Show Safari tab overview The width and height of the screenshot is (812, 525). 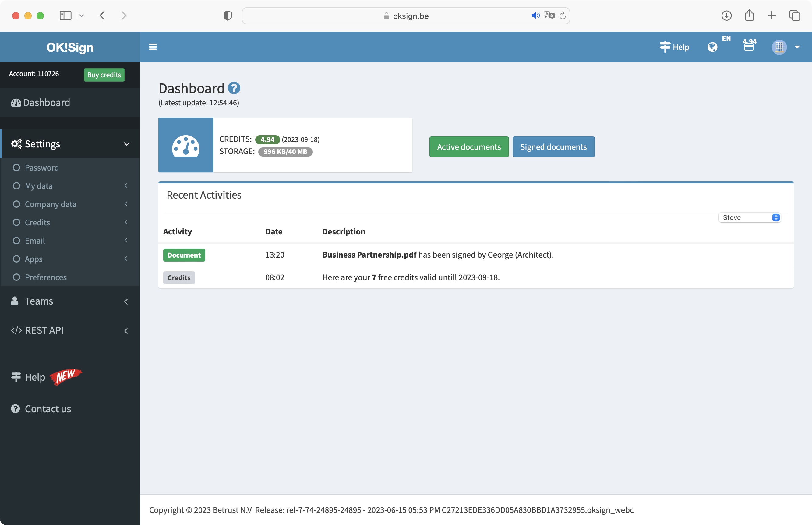(795, 16)
